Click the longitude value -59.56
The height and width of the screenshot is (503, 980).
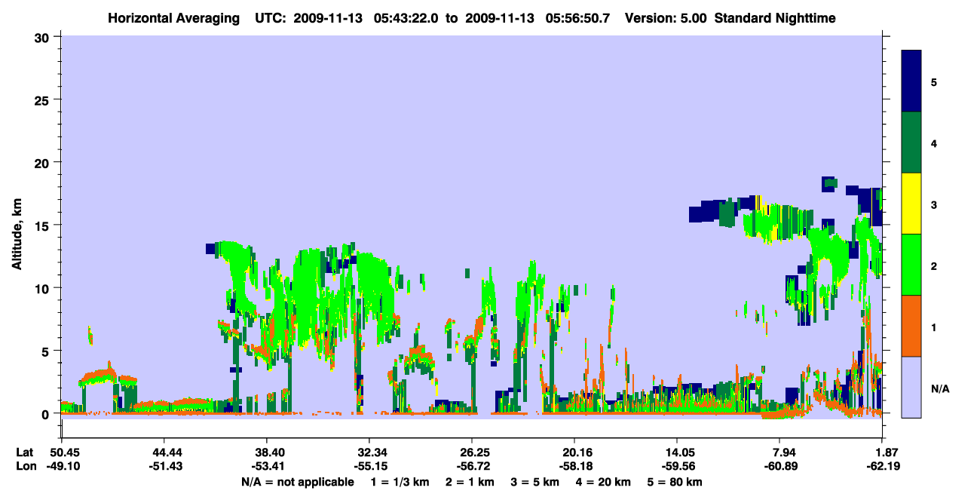[677, 467]
